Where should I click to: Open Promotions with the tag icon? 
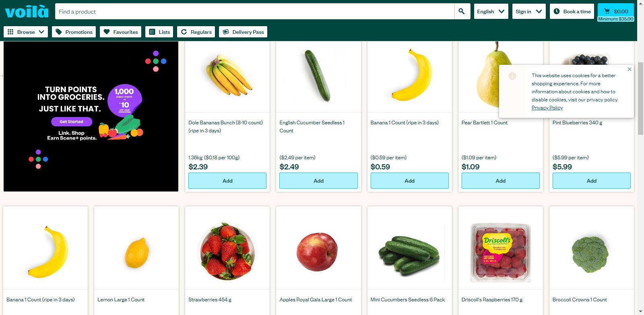[74, 32]
